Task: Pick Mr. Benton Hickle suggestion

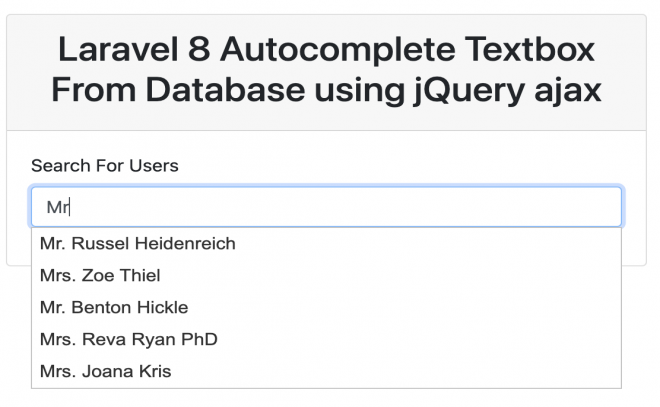Action: click(326, 308)
